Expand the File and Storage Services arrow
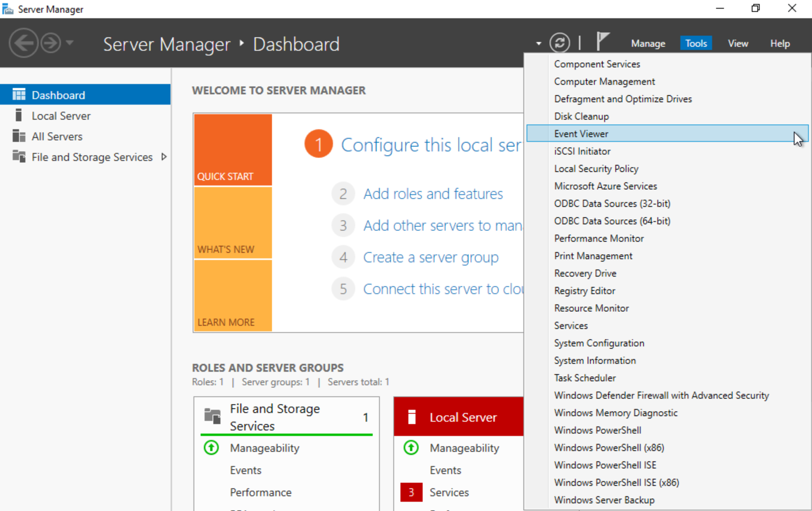 tap(164, 157)
